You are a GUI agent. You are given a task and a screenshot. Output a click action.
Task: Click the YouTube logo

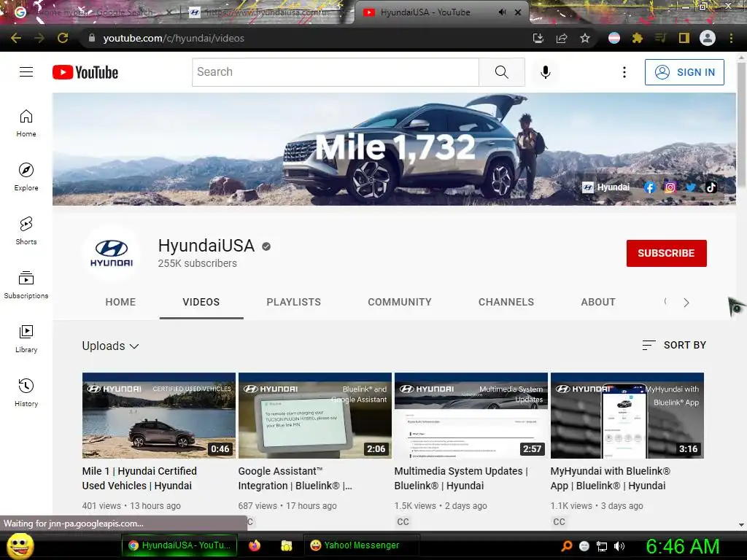[x=85, y=72]
